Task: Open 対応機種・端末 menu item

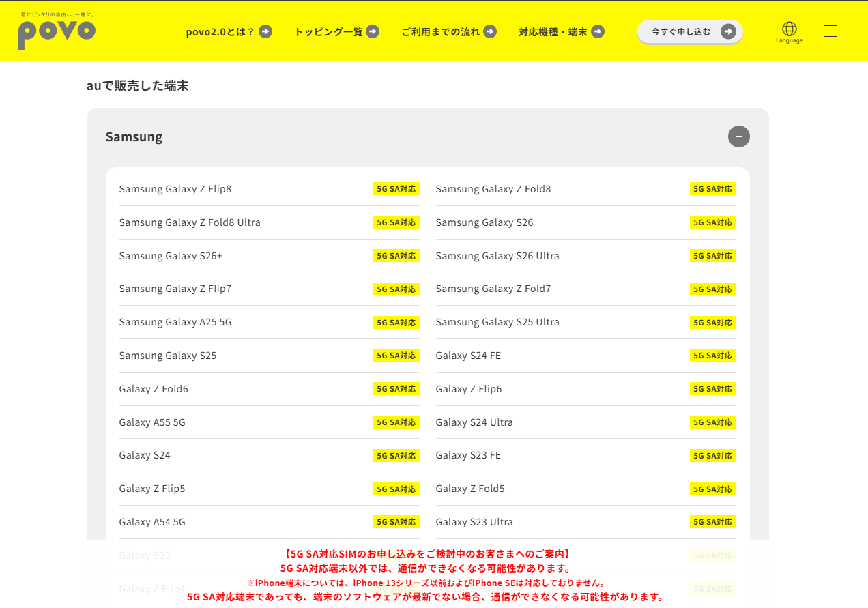Action: [562, 31]
